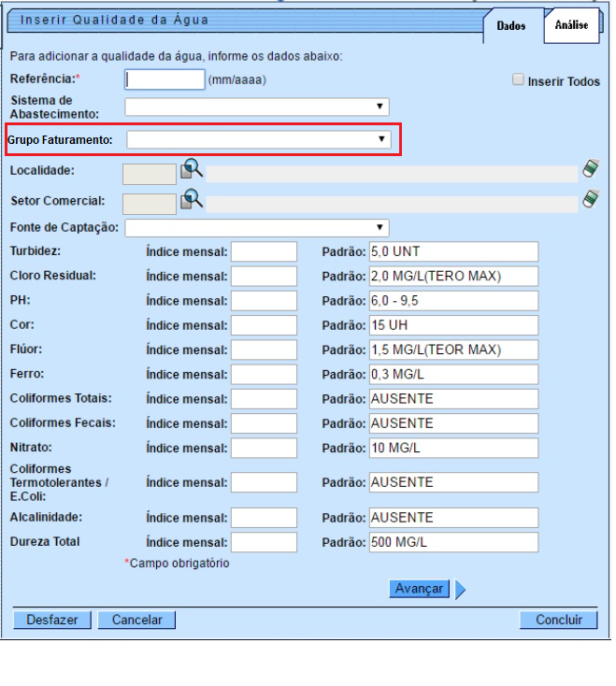
Task: Clear Localidade using the eraser icon
Action: click(590, 168)
